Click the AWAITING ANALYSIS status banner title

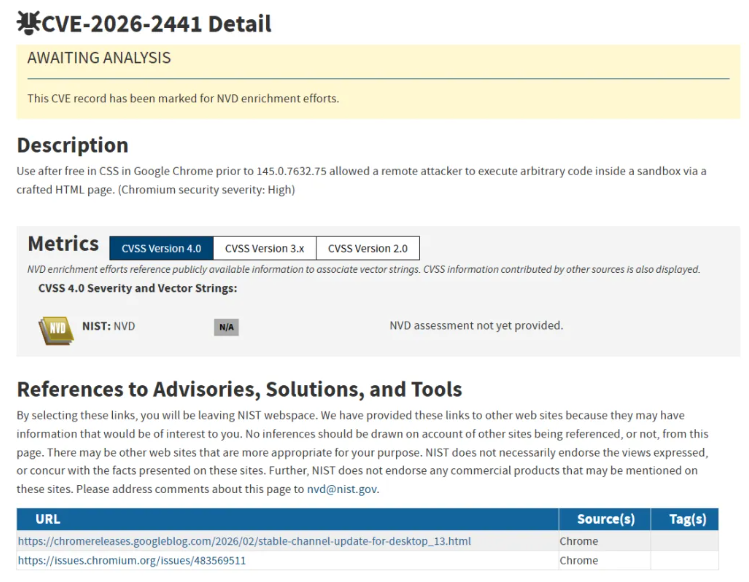pyautogui.click(x=99, y=58)
